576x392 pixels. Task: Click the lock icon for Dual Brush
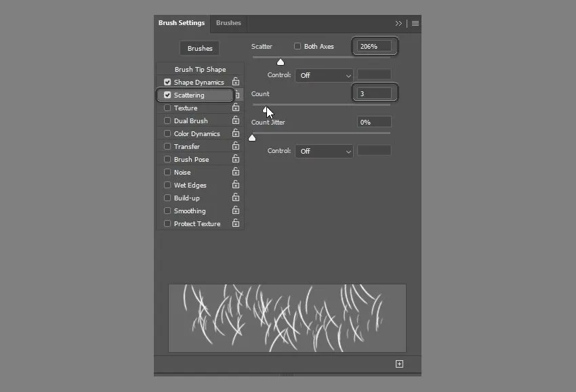coord(236,121)
